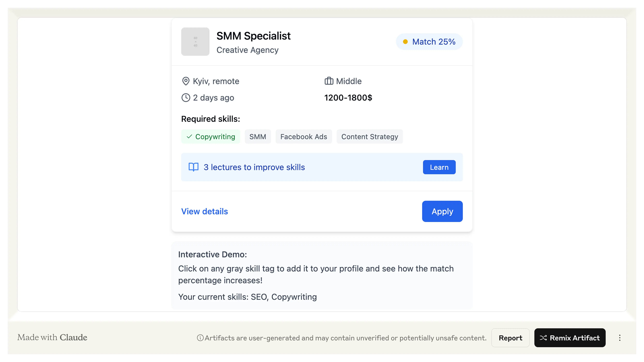Click the Remix Artifact button
The height and width of the screenshot is (362, 644).
tap(570, 338)
